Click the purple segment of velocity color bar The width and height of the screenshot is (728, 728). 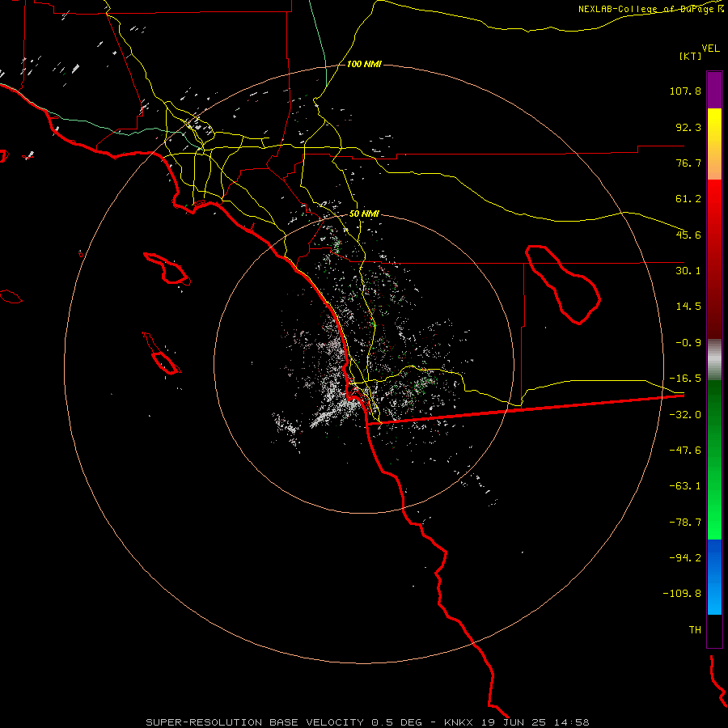point(714,90)
